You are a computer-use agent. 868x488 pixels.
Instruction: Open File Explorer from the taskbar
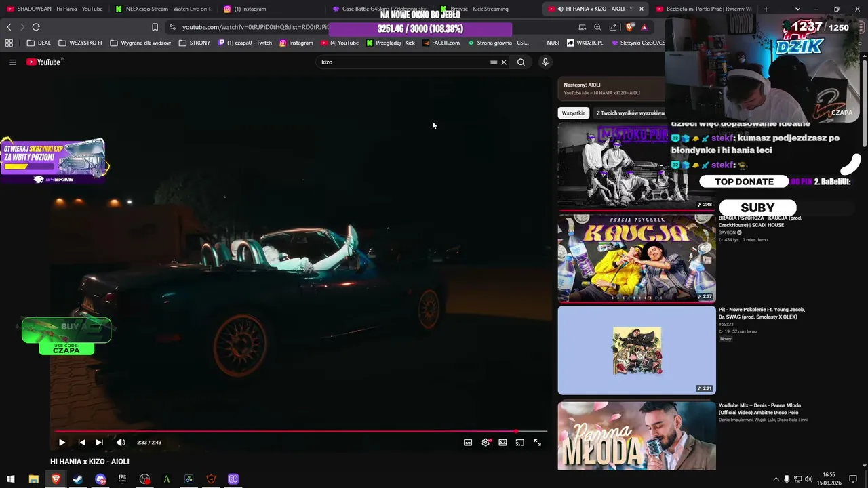click(x=33, y=479)
